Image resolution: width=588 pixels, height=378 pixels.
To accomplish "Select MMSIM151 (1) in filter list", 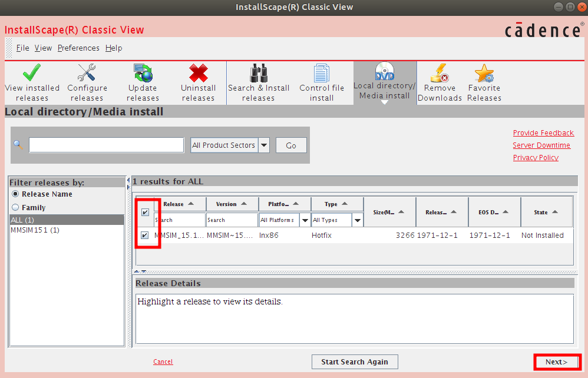I will 67,230.
